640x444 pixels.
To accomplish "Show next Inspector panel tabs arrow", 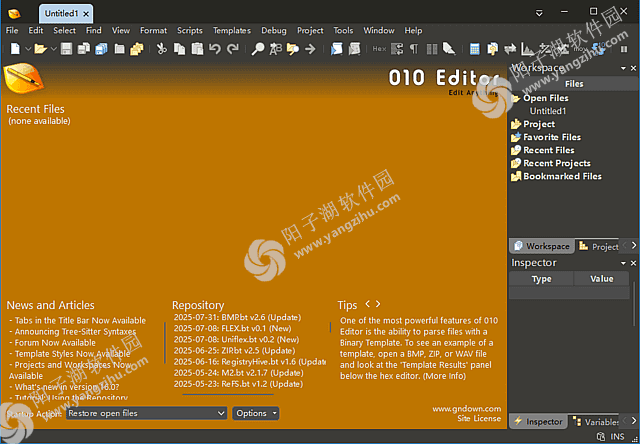I will [x=634, y=420].
